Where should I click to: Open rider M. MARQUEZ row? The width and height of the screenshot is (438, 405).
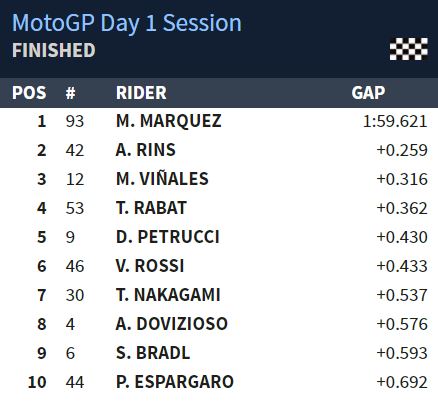[219, 121]
